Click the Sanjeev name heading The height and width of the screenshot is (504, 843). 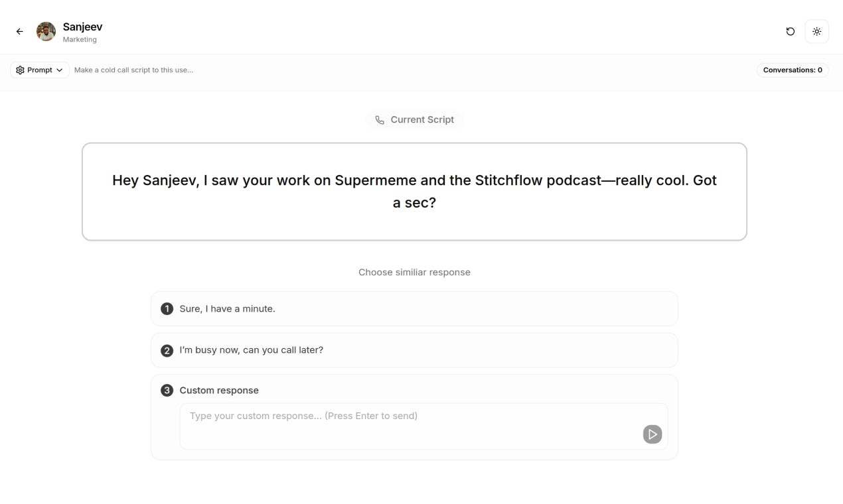pyautogui.click(x=82, y=27)
